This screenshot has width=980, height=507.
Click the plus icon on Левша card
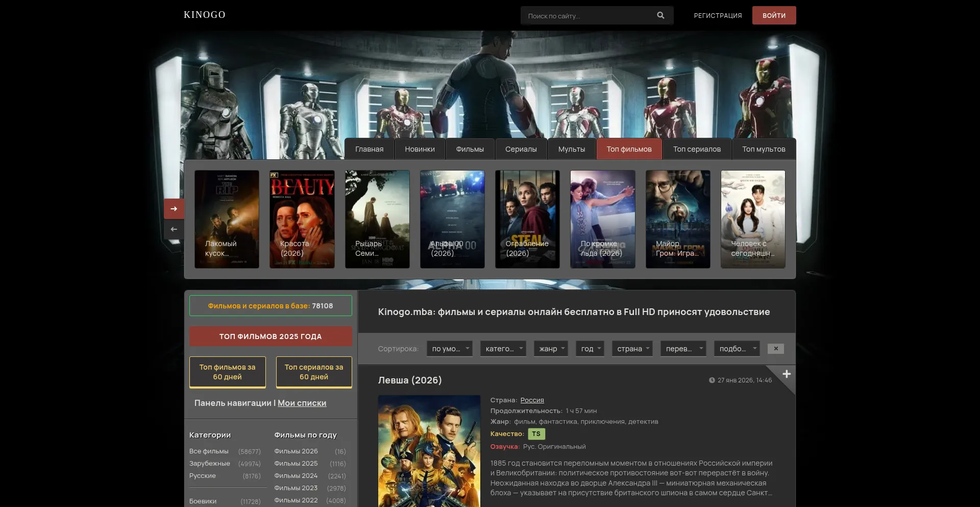787,374
